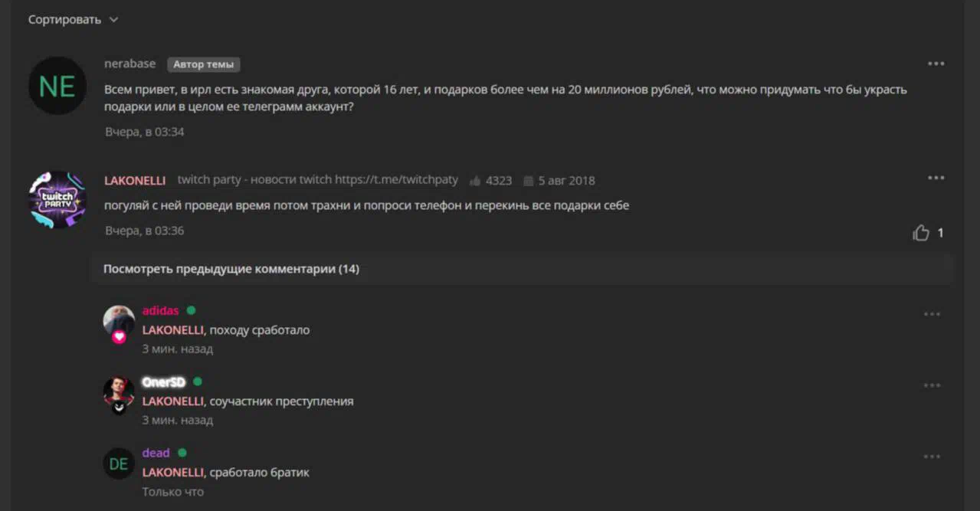The image size is (980, 511).
Task: Open nerabase's NE avatar
Action: coord(57,86)
